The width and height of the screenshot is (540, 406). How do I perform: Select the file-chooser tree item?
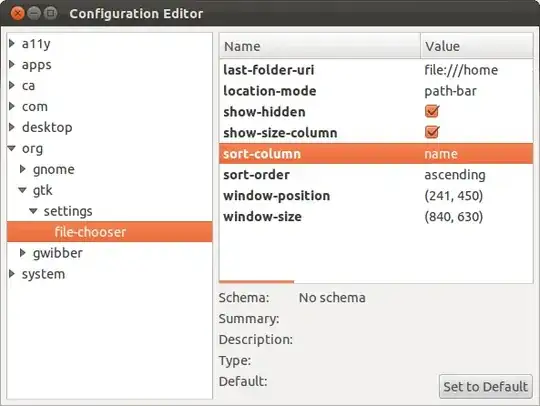[110, 232]
